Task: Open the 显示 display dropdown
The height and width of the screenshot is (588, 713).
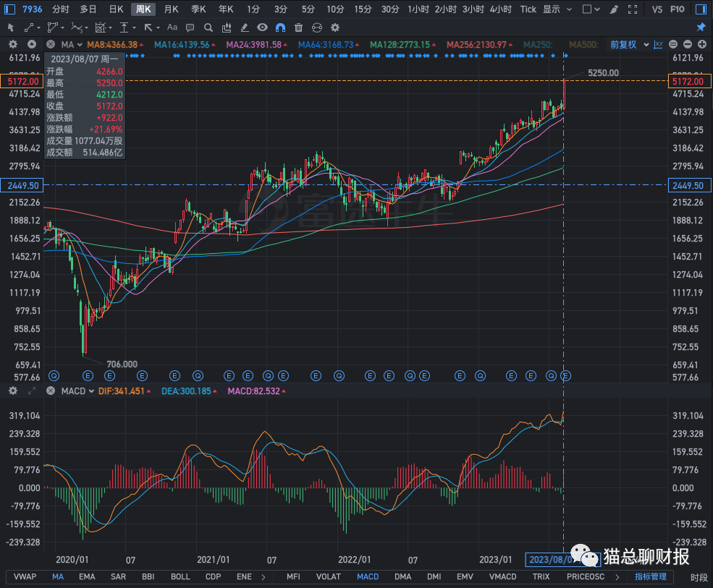Action: tap(557, 9)
